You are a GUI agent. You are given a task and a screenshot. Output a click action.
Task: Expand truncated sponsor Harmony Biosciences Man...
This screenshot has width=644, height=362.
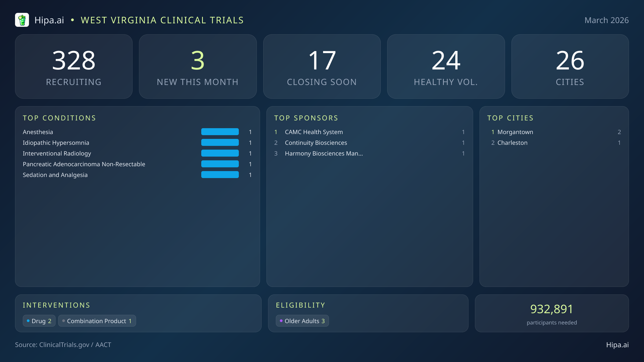324,153
